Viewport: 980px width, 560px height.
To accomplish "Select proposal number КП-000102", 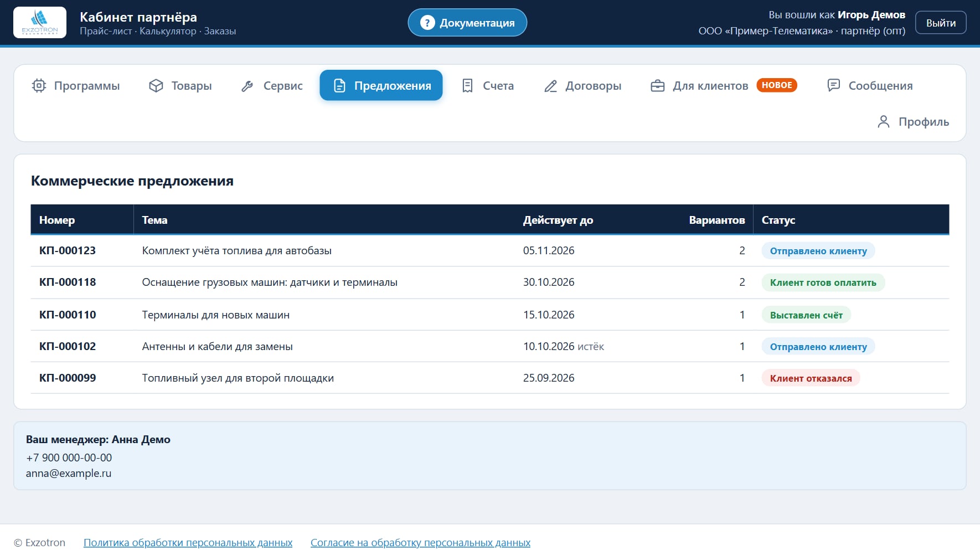I will pyautogui.click(x=68, y=346).
